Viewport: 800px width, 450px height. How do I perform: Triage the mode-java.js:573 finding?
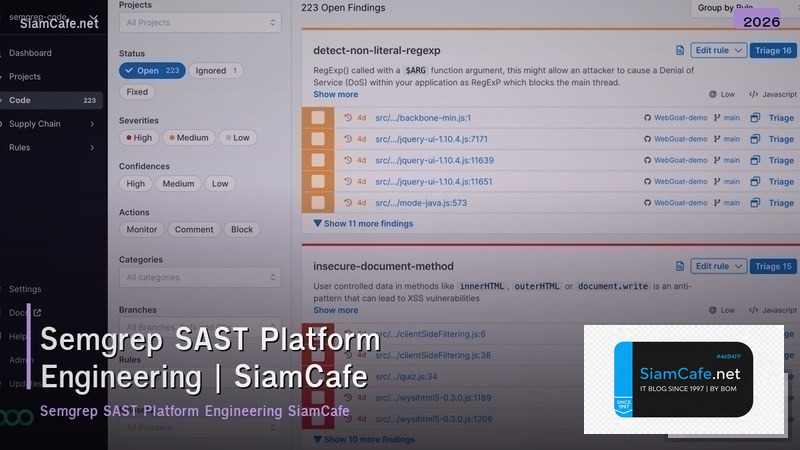[781, 203]
